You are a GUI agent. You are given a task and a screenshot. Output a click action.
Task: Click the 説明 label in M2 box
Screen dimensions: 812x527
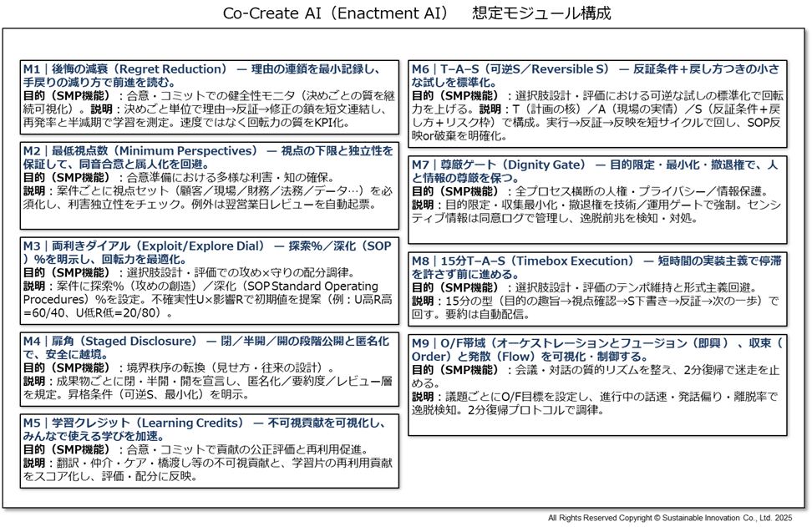coord(37,190)
